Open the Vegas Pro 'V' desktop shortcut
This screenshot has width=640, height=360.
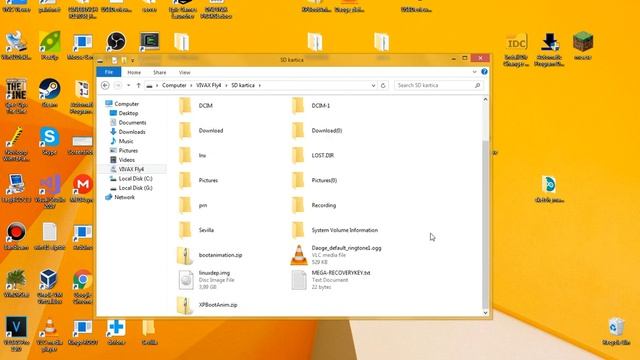pos(16,327)
